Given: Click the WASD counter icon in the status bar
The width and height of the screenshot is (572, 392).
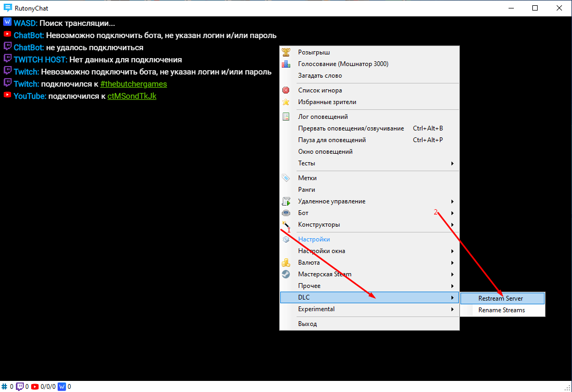Looking at the screenshot, I should tap(62, 387).
